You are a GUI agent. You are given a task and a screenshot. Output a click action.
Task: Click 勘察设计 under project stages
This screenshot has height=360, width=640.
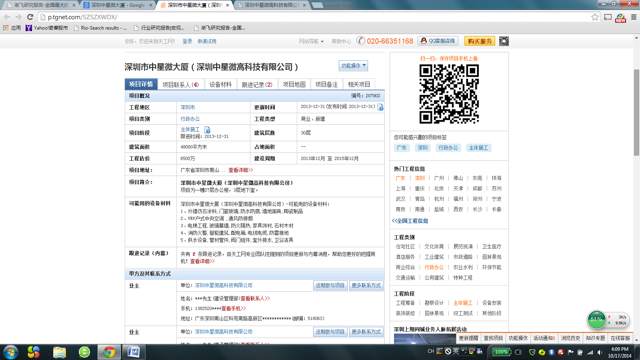click(433, 303)
